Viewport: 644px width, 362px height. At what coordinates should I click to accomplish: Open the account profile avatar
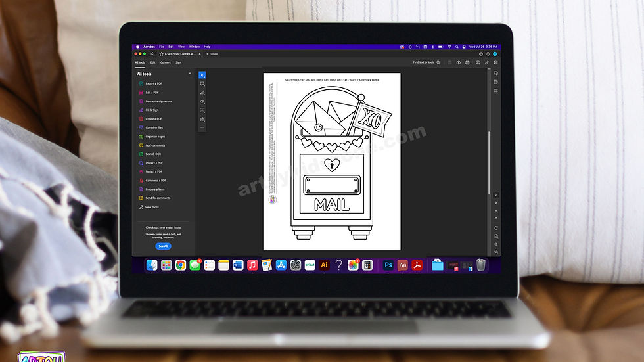point(495,54)
